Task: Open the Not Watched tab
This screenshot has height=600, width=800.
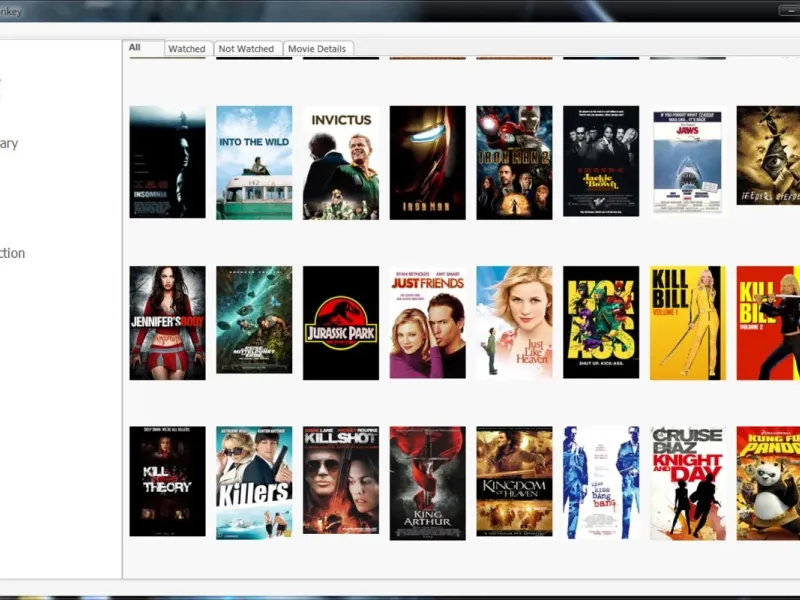Action: (x=246, y=49)
